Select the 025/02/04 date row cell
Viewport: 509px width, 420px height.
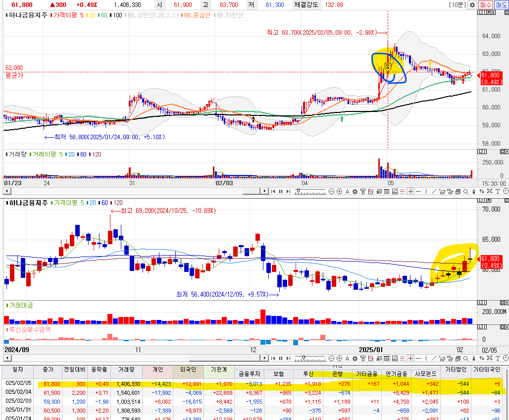coord(18,392)
